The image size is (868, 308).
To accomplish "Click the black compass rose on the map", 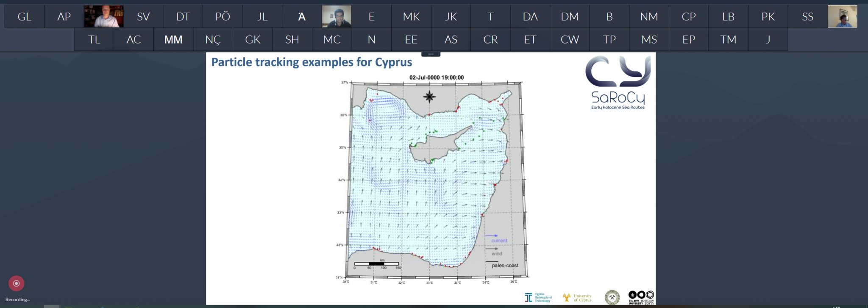I will pyautogui.click(x=429, y=97).
